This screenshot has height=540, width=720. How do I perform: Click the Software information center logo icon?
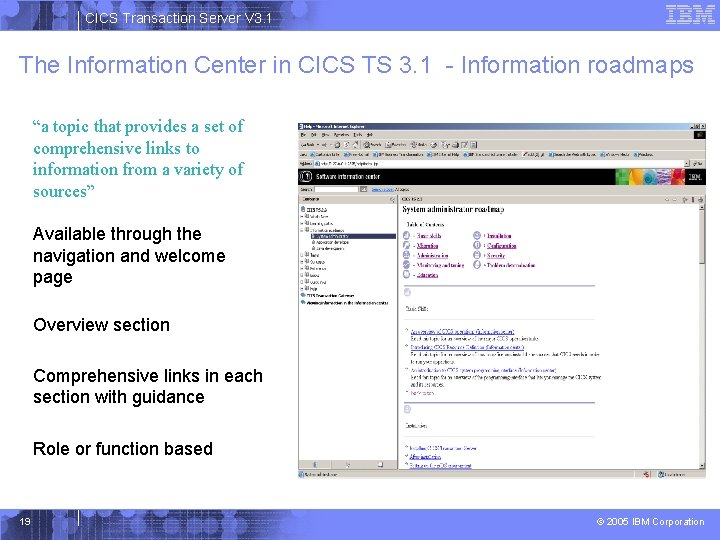click(306, 176)
